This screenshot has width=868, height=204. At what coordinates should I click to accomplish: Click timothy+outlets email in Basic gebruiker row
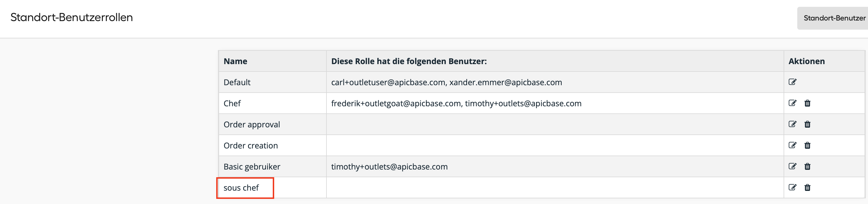(389, 167)
